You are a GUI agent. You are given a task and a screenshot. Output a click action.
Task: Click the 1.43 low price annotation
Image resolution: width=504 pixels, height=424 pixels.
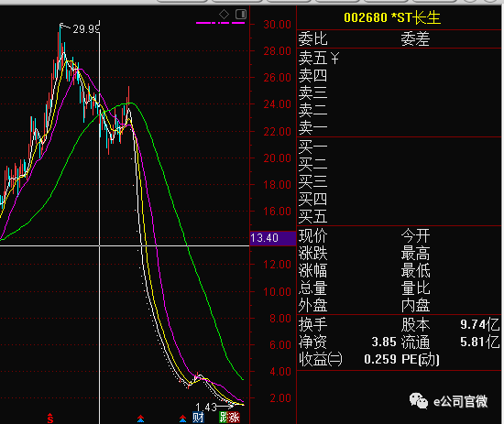(206, 408)
